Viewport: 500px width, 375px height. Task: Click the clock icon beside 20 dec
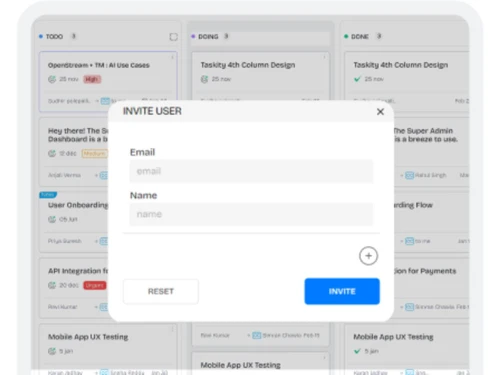pos(52,285)
